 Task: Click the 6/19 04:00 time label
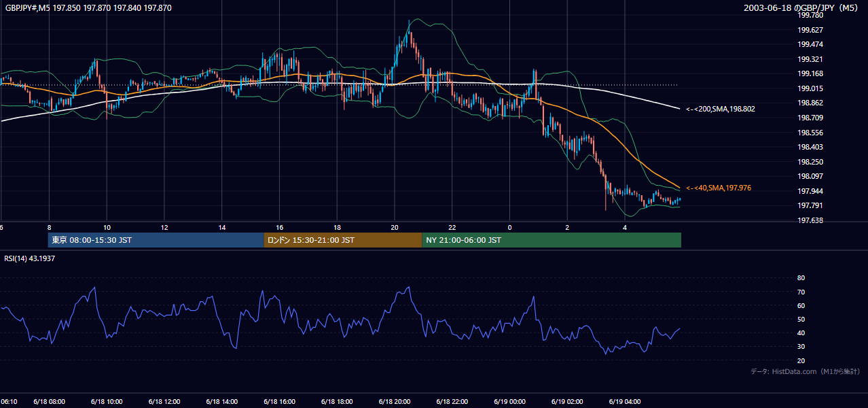coord(625,402)
